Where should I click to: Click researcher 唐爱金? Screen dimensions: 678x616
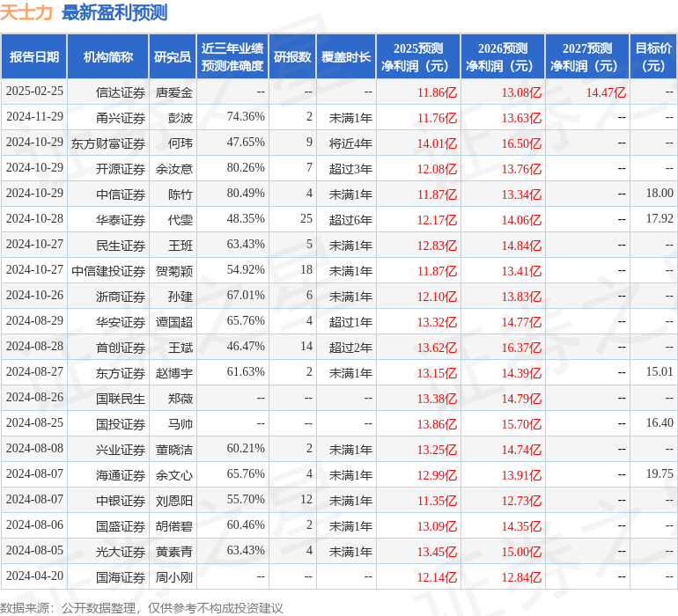pyautogui.click(x=173, y=92)
